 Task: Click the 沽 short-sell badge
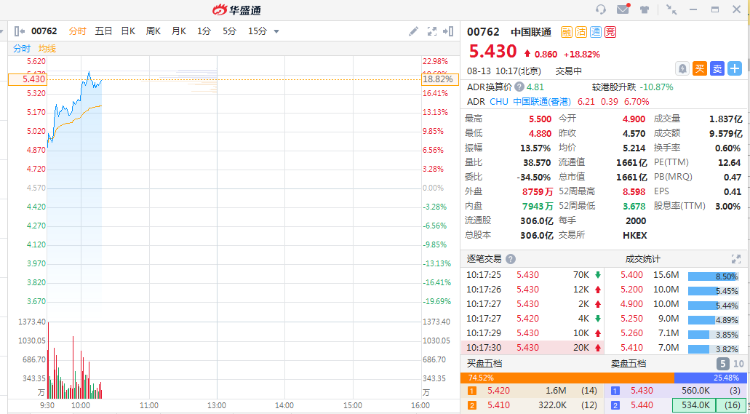[x=581, y=33]
